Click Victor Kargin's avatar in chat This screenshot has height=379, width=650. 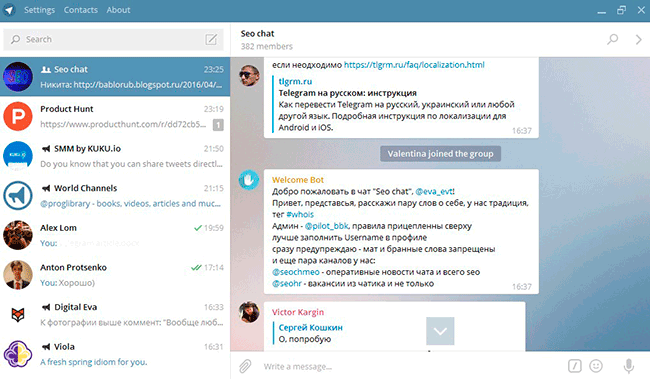[x=249, y=312]
